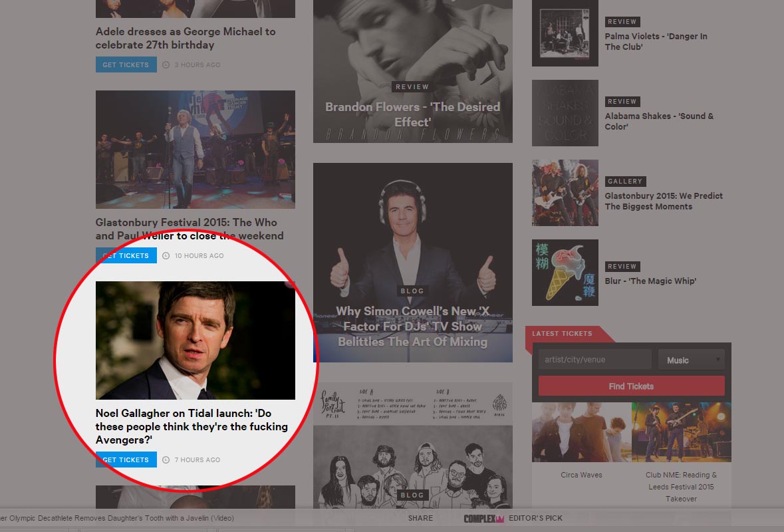Click Get Tickets under the Glastonbury article
The width and height of the screenshot is (784, 532).
pos(126,255)
